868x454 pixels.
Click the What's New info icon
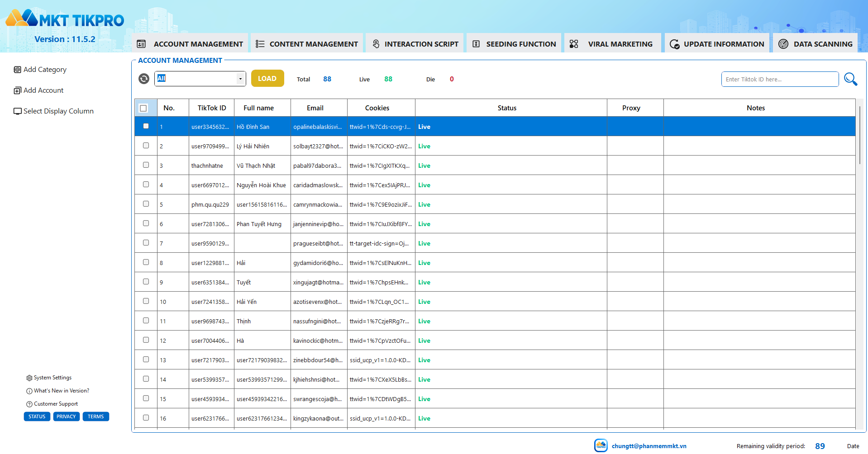(29, 391)
